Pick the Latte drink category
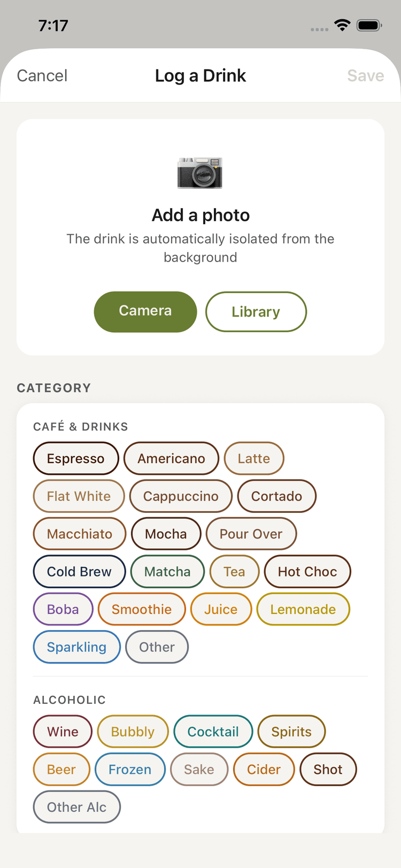 (254, 458)
